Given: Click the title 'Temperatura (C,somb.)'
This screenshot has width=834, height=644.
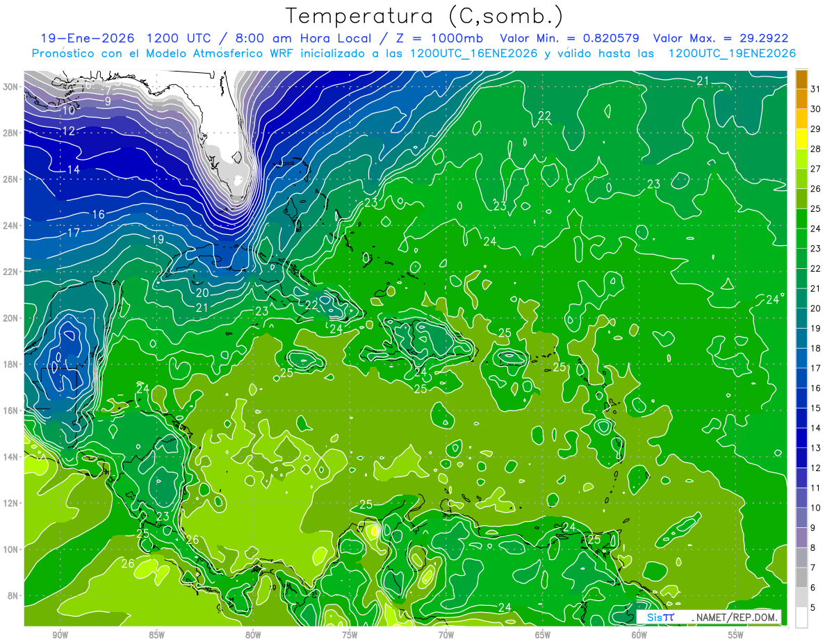Looking at the screenshot, I should [424, 16].
